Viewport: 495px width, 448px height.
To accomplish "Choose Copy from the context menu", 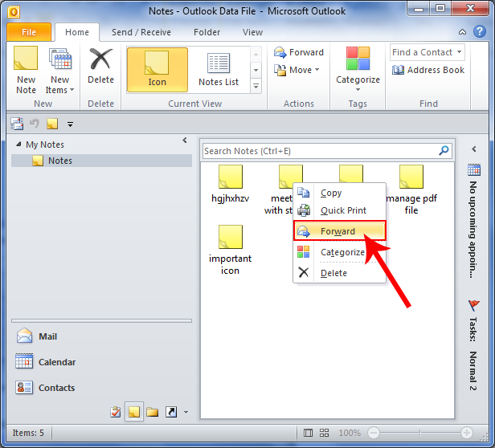I will 339,193.
